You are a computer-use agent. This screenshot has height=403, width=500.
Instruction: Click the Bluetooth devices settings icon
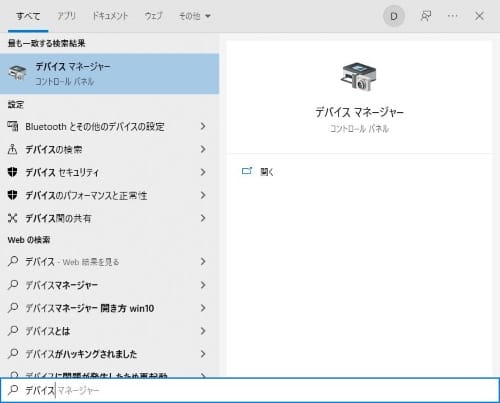tap(13, 126)
